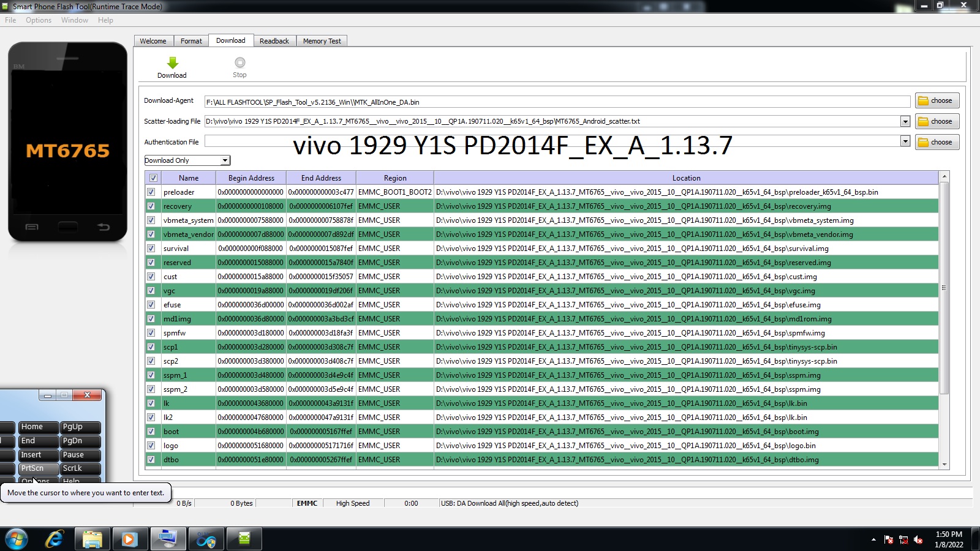Expand the Scatter-loading File dropdown arrow

coord(905,121)
